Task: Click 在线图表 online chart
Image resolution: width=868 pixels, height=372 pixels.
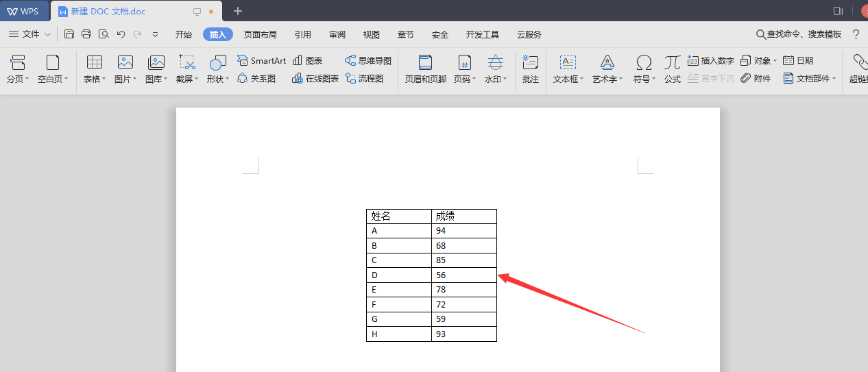Action: point(315,79)
